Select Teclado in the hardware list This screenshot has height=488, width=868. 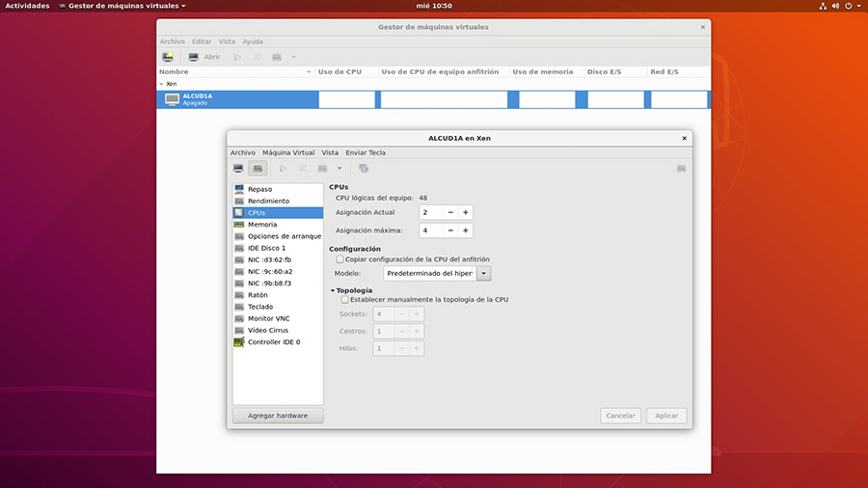[278, 307]
